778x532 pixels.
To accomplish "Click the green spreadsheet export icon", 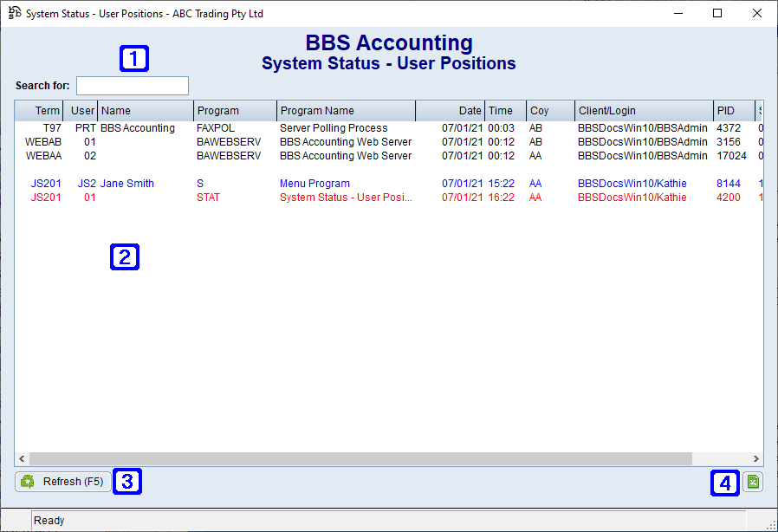I will pyautogui.click(x=752, y=481).
